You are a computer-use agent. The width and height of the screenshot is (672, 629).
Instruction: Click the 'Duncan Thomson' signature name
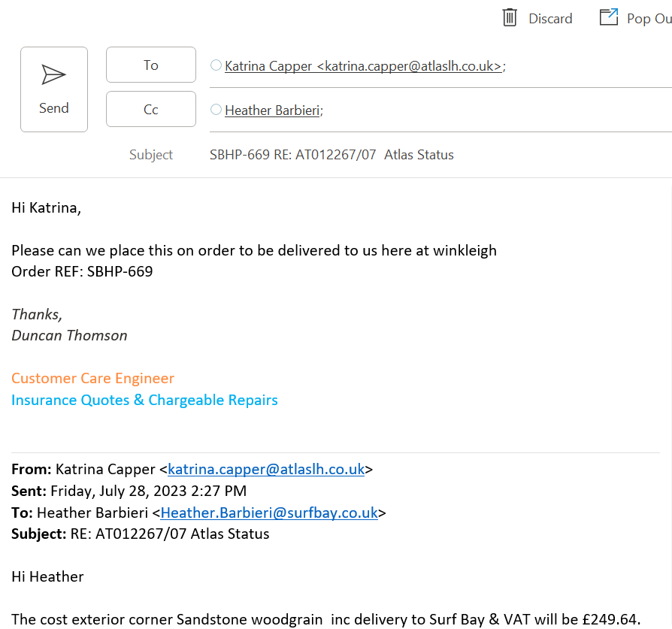click(x=69, y=335)
